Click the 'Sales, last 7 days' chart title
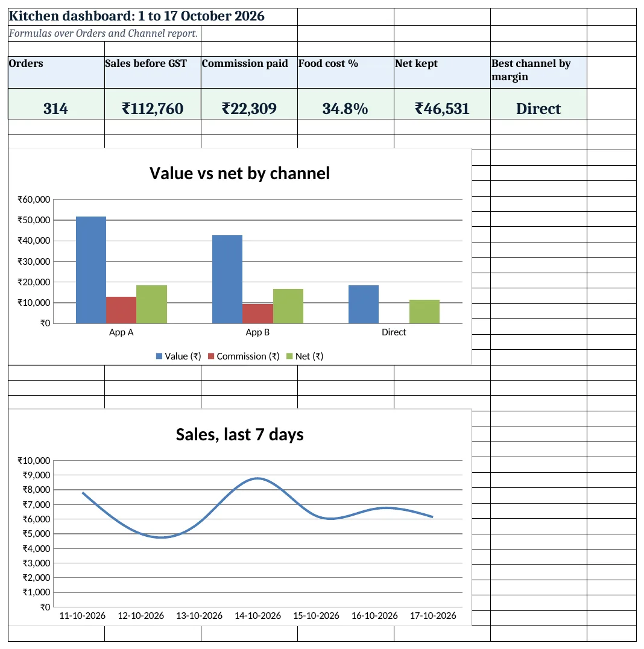 tap(239, 435)
